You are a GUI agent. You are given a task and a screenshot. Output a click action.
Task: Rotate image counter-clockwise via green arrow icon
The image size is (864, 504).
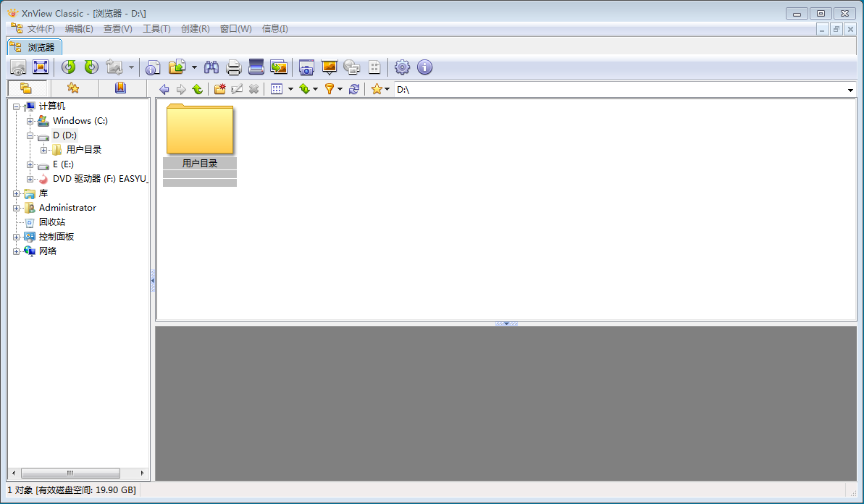(x=69, y=67)
